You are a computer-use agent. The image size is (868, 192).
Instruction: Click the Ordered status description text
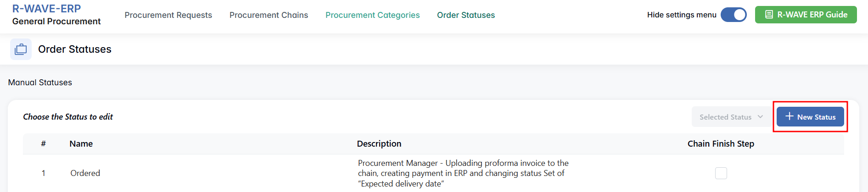(x=463, y=173)
